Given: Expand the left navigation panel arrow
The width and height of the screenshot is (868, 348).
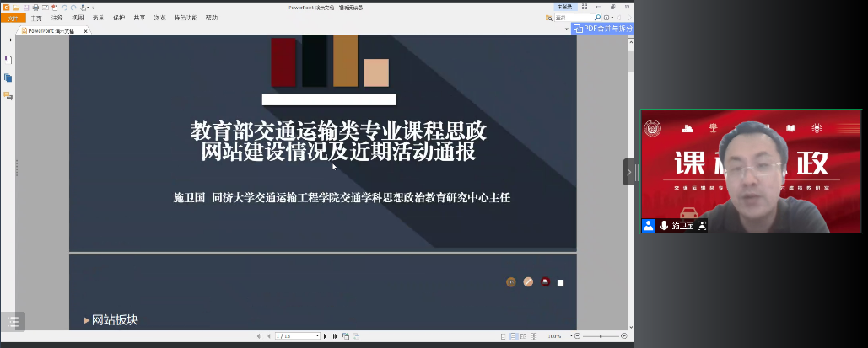Looking at the screenshot, I should click(10, 40).
